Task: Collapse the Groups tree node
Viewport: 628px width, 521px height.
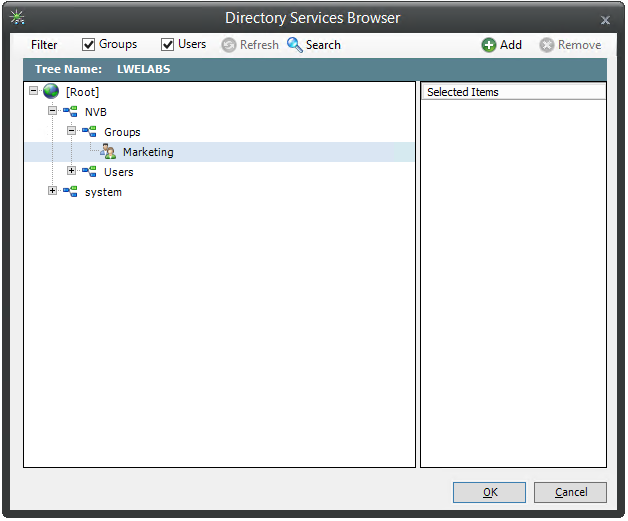Action: pos(71,131)
